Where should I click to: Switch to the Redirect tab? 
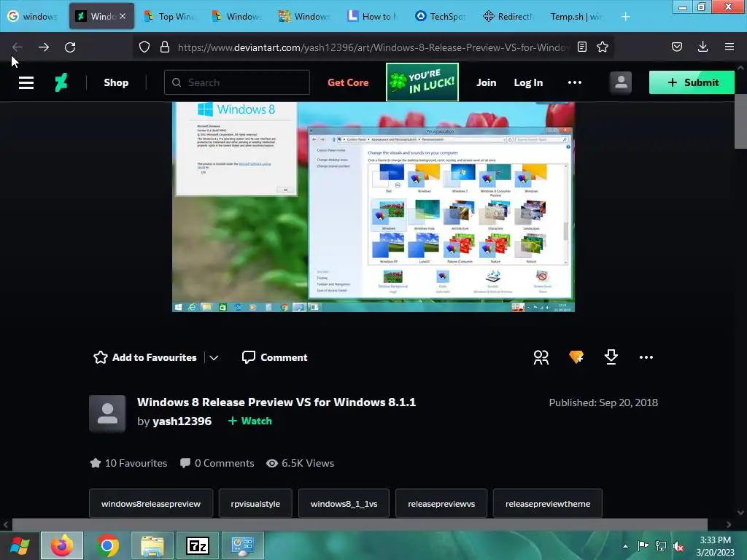click(508, 16)
